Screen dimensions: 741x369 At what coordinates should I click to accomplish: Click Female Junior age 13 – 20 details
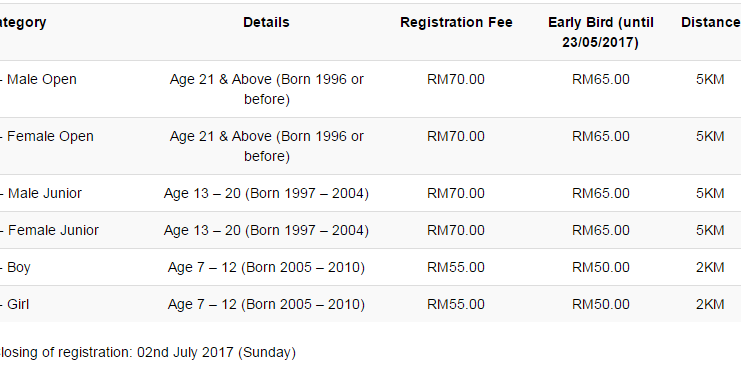click(x=266, y=230)
